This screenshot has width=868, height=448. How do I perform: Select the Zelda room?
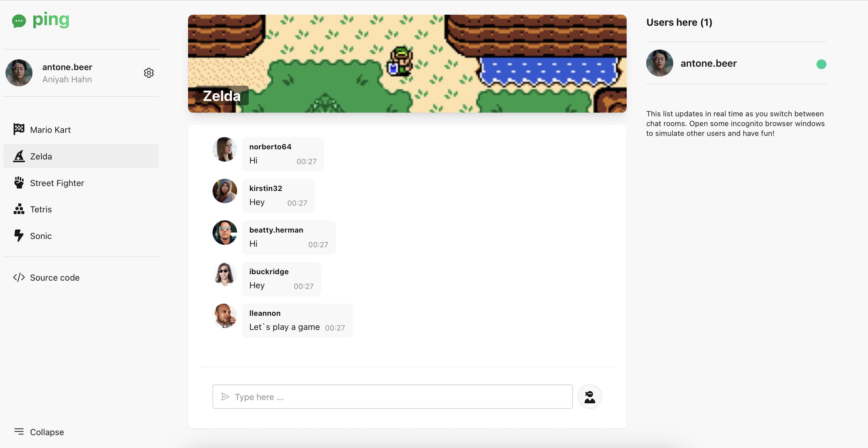81,156
